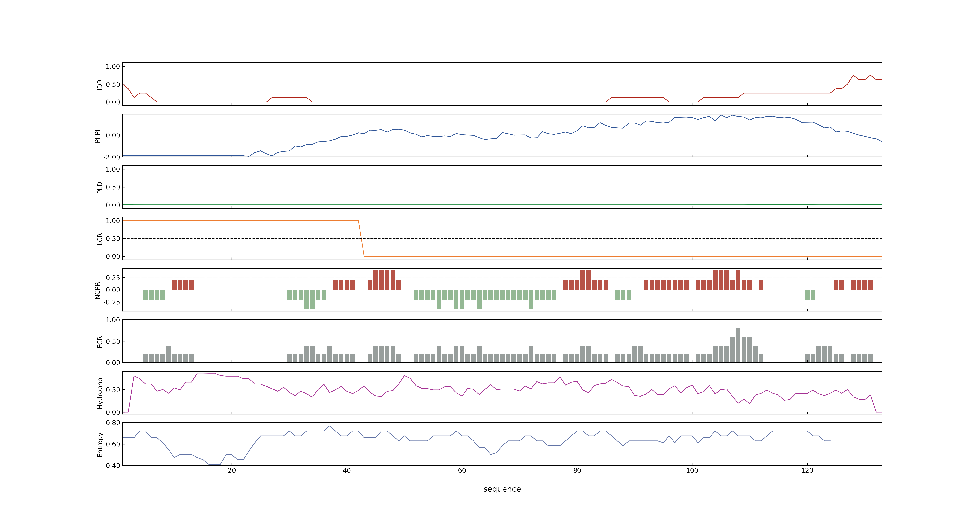Click the 1.00 tick on PLD axis

click(113, 169)
